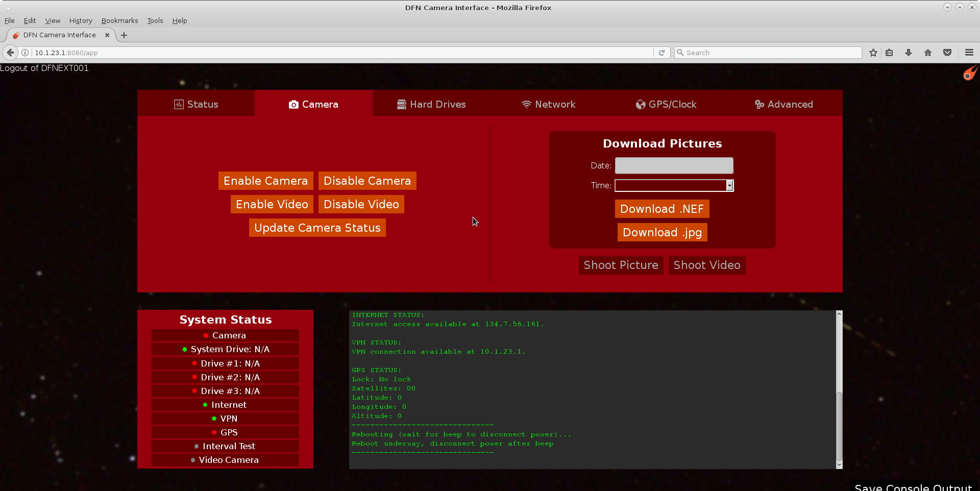Viewport: 980px width, 491px height.
Task: Click the camera icon on the Camera tab
Action: coord(293,104)
